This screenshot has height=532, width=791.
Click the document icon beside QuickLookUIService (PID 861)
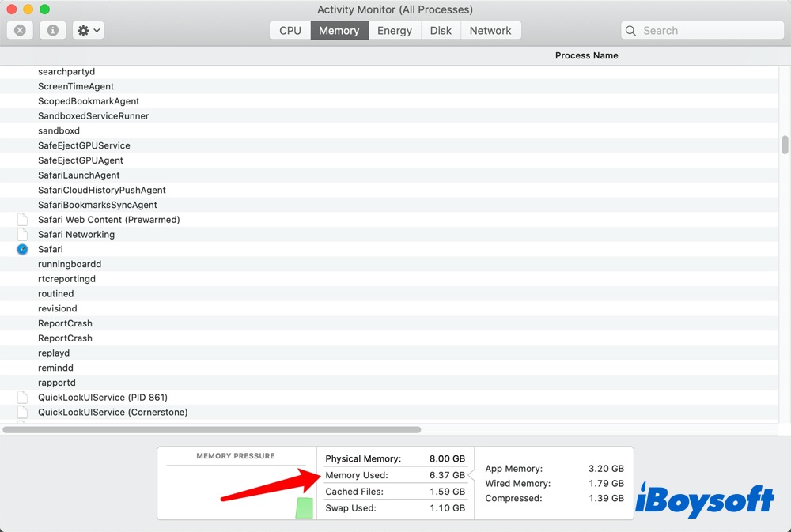22,397
